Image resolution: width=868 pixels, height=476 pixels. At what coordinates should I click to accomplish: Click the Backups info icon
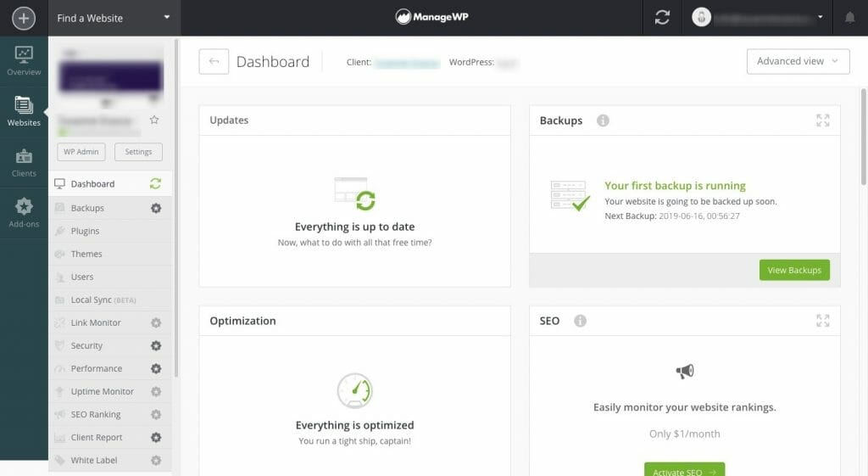[603, 120]
